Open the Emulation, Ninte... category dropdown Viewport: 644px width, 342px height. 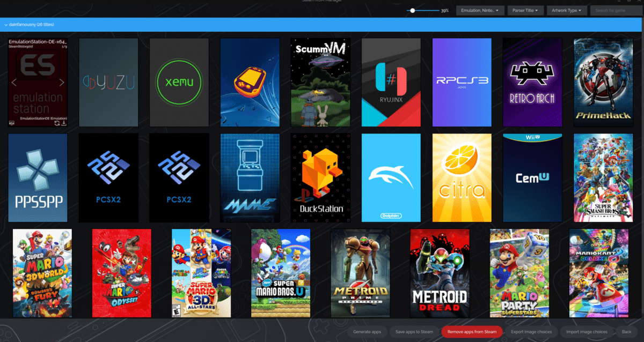[480, 10]
